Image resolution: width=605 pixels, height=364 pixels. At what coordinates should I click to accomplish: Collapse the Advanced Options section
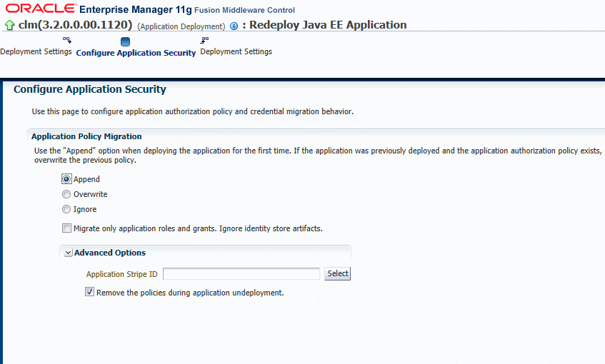click(x=69, y=253)
